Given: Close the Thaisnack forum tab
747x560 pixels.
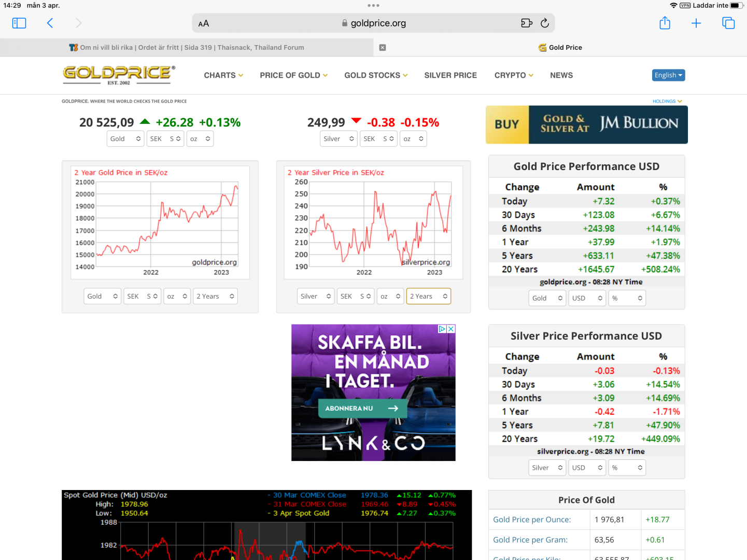Looking at the screenshot, I should click(383, 48).
